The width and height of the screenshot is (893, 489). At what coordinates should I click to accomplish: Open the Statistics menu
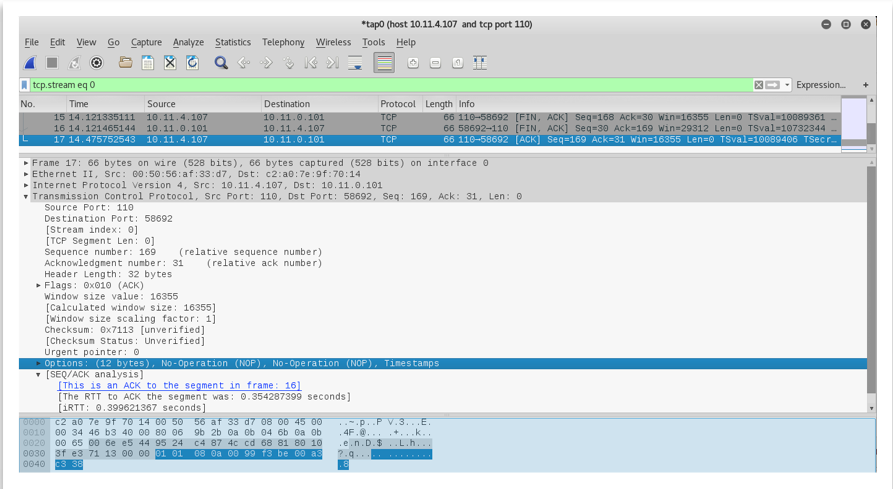(x=233, y=42)
